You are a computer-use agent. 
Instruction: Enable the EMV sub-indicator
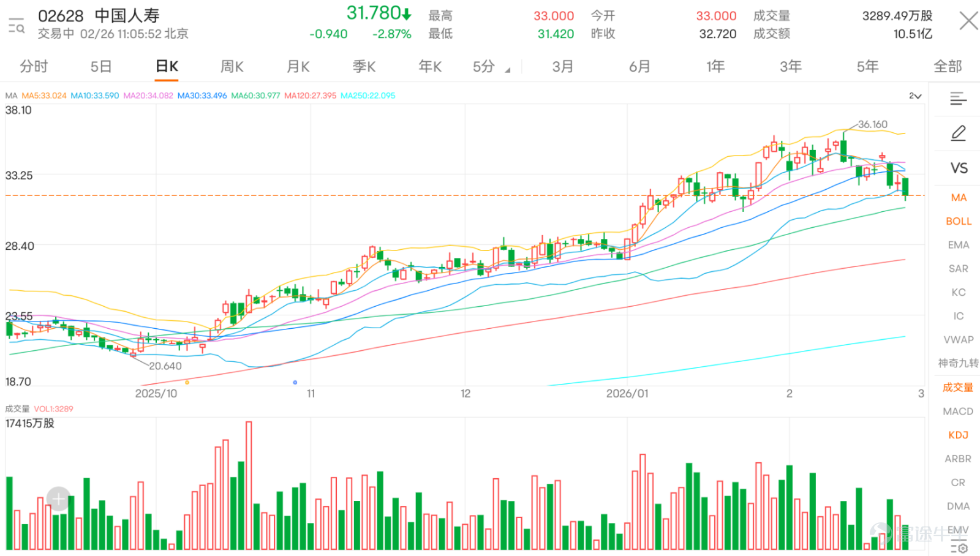pos(959,530)
